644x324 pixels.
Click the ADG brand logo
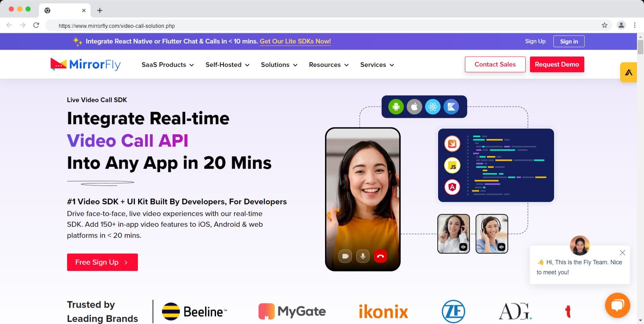(x=515, y=311)
